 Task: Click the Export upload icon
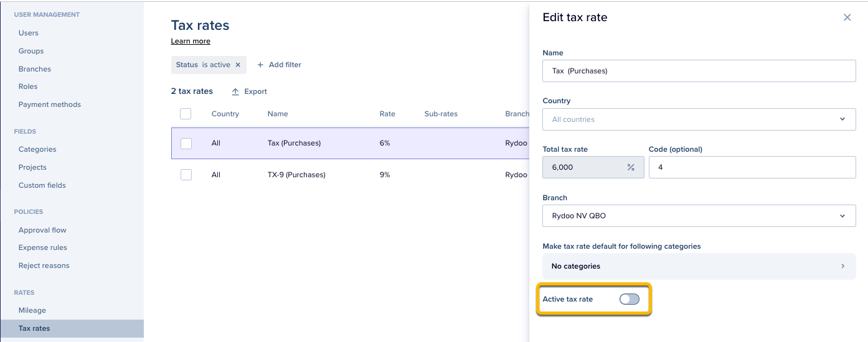[x=235, y=91]
